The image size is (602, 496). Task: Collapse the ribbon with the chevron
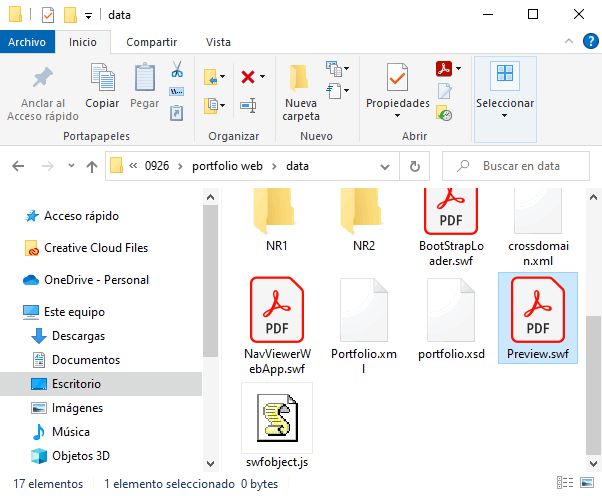[569, 41]
